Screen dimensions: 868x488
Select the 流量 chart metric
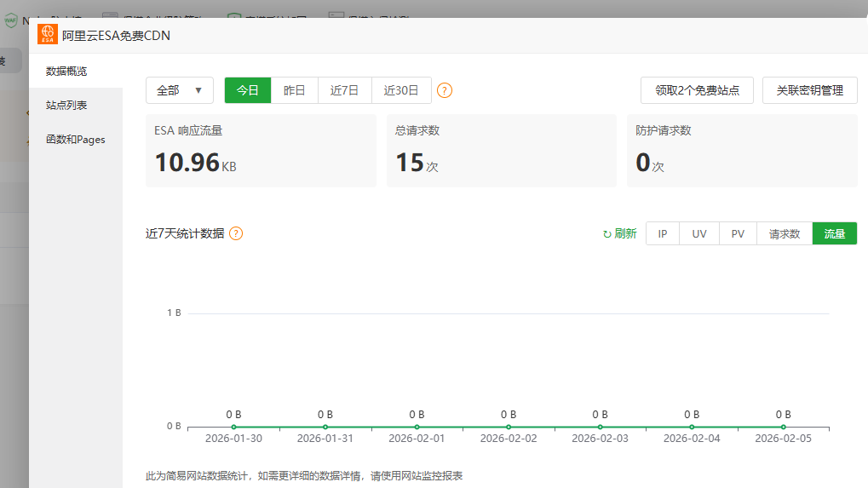(834, 233)
